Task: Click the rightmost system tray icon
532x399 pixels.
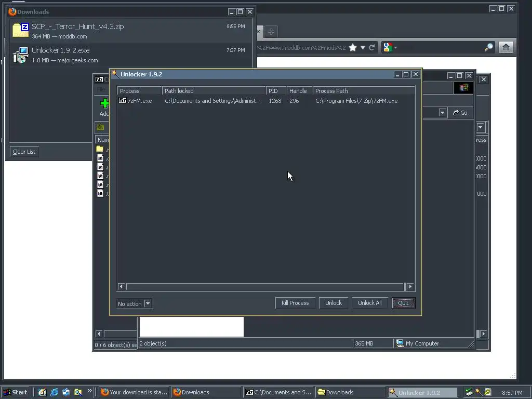Action: (487, 392)
